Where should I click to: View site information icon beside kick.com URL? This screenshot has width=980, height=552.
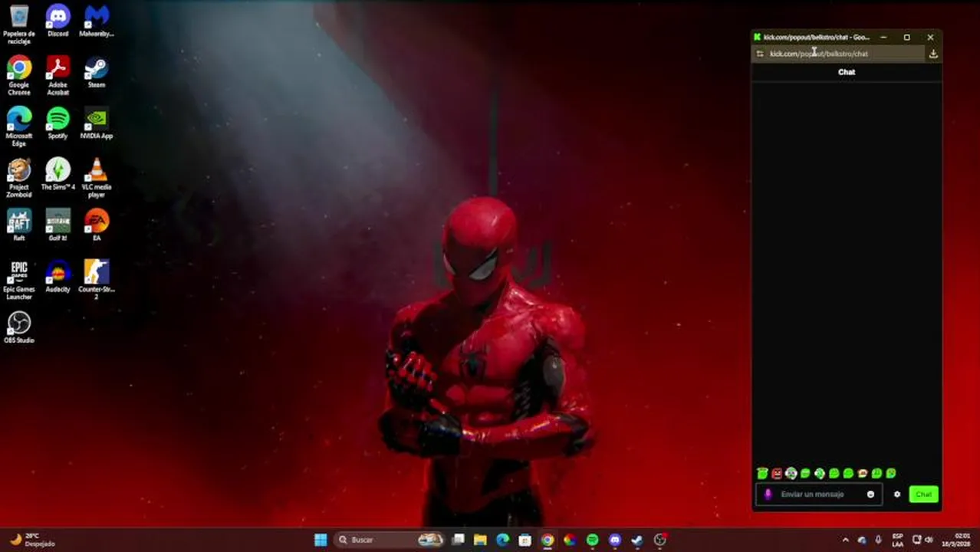coord(760,54)
